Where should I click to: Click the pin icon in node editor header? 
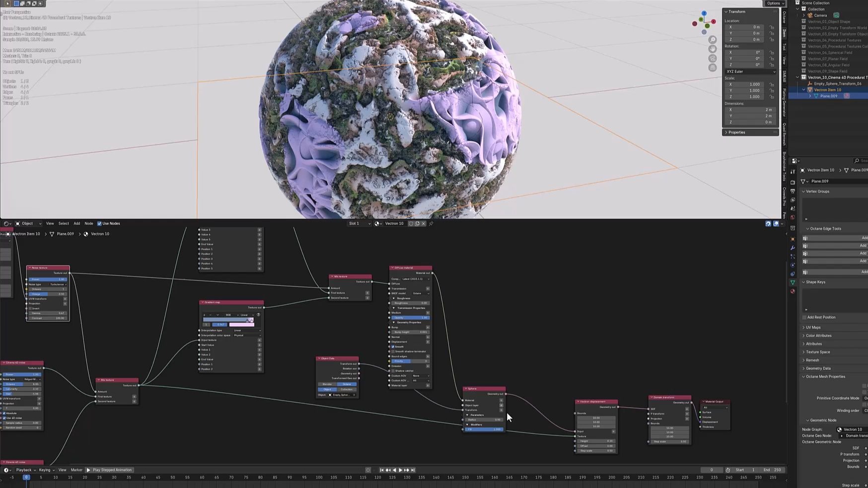point(431,223)
